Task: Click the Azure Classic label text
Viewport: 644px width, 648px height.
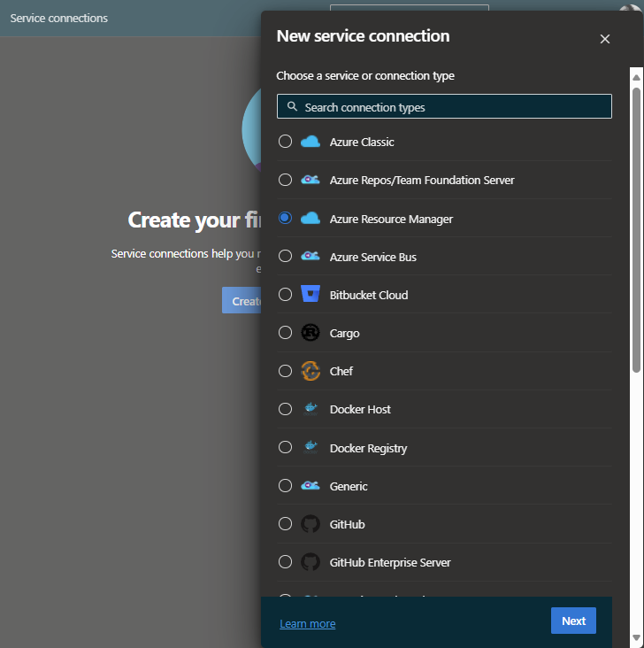Action: tap(362, 143)
